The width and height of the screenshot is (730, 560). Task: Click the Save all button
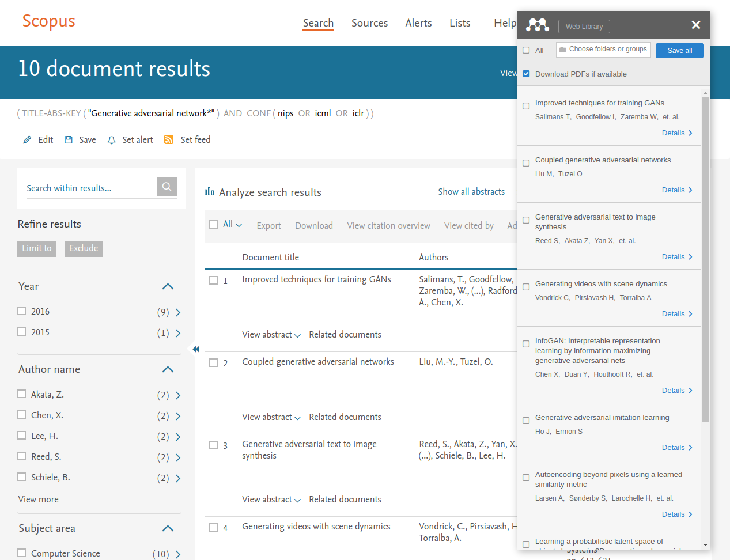(x=680, y=51)
